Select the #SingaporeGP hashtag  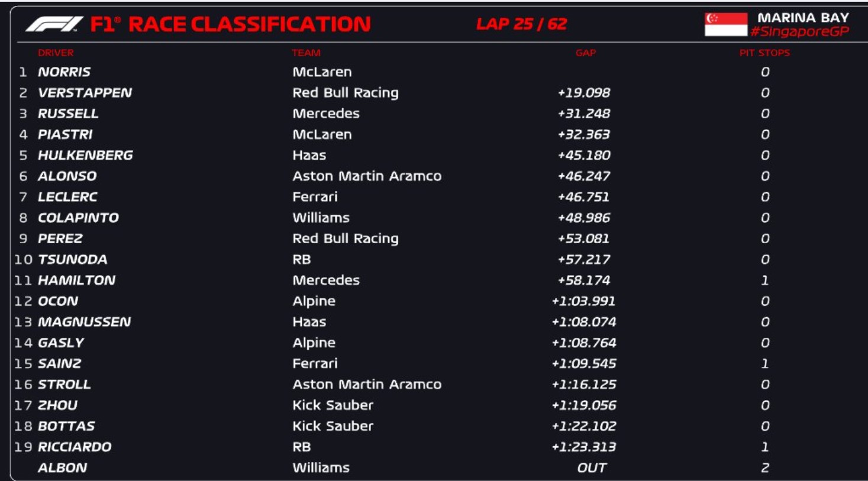click(799, 32)
